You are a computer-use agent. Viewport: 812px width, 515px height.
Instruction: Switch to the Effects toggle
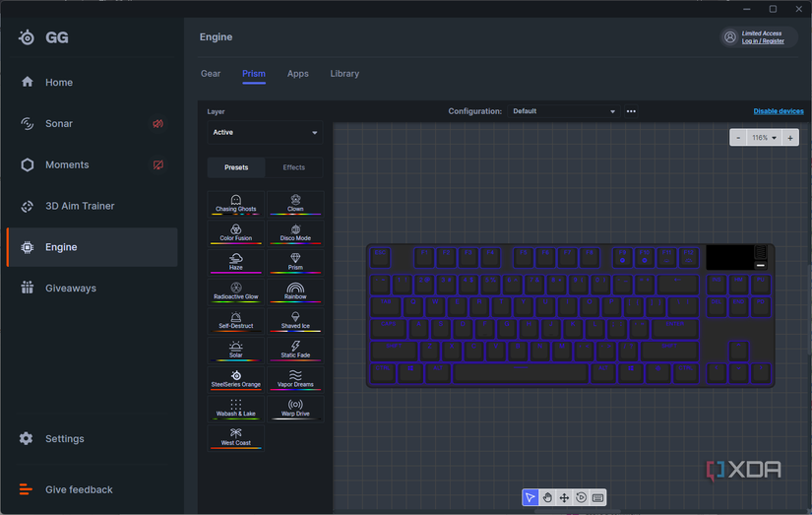294,167
